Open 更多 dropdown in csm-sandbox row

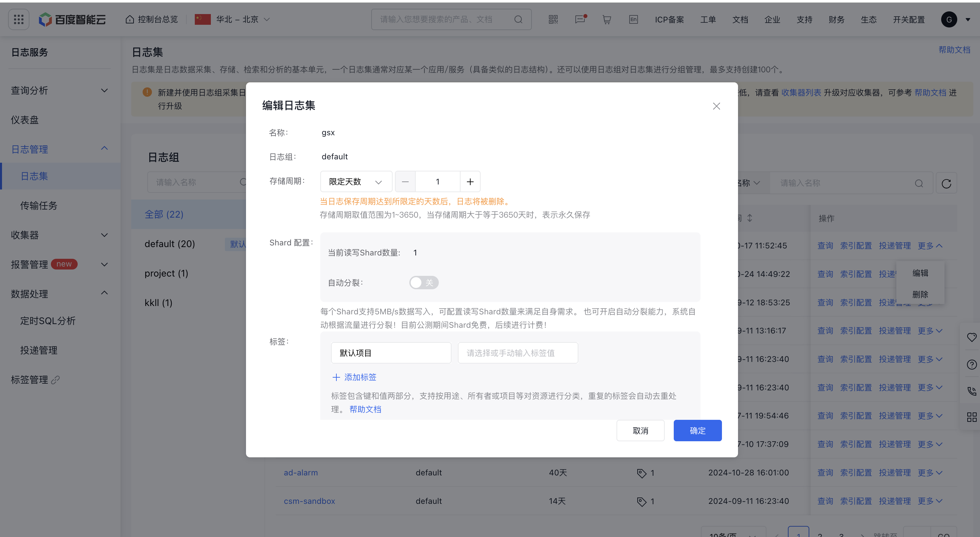point(930,501)
